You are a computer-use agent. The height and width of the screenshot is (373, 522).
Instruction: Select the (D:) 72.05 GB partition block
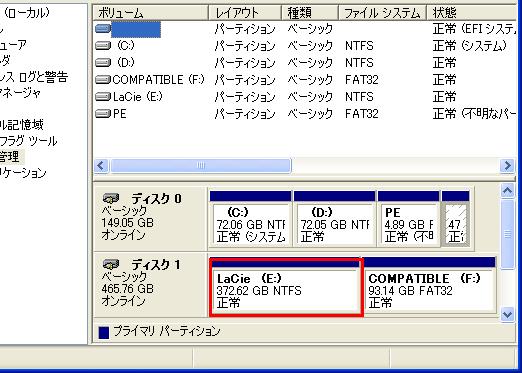coord(334,219)
